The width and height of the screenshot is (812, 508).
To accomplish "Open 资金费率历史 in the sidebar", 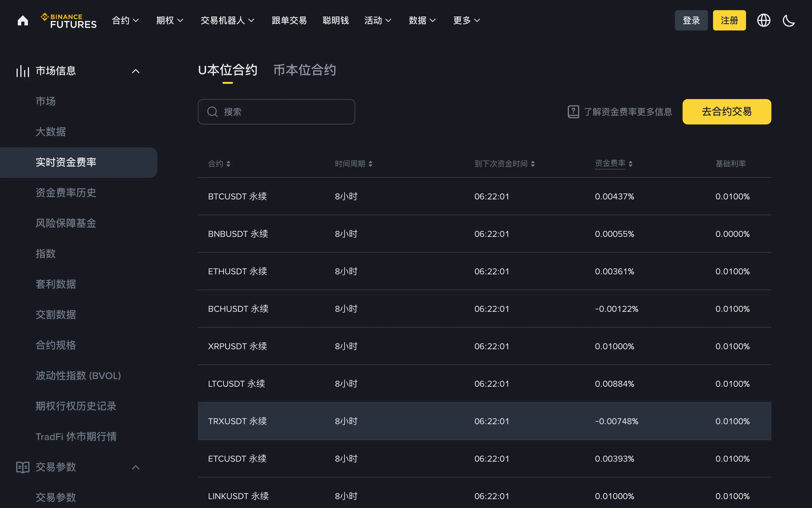I will pos(66,193).
